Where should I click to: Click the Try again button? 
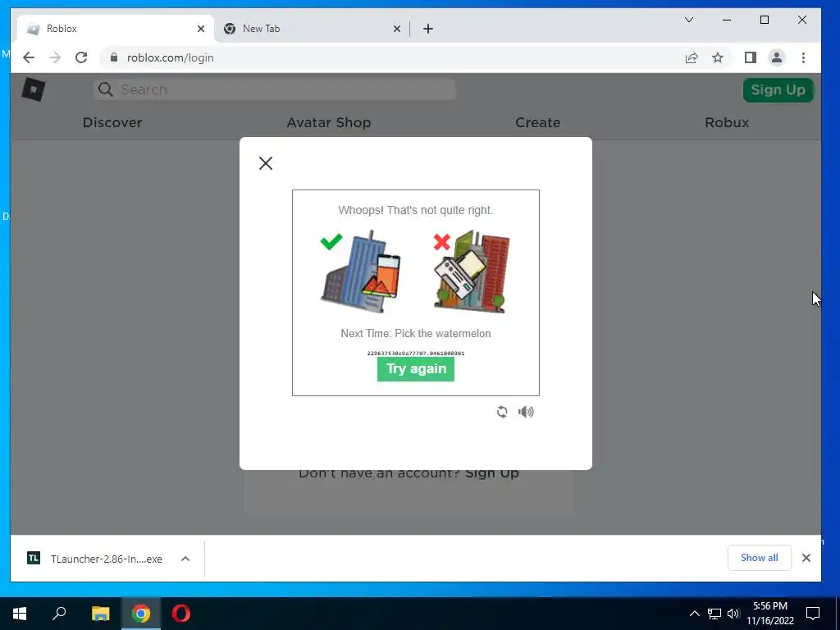[416, 369]
